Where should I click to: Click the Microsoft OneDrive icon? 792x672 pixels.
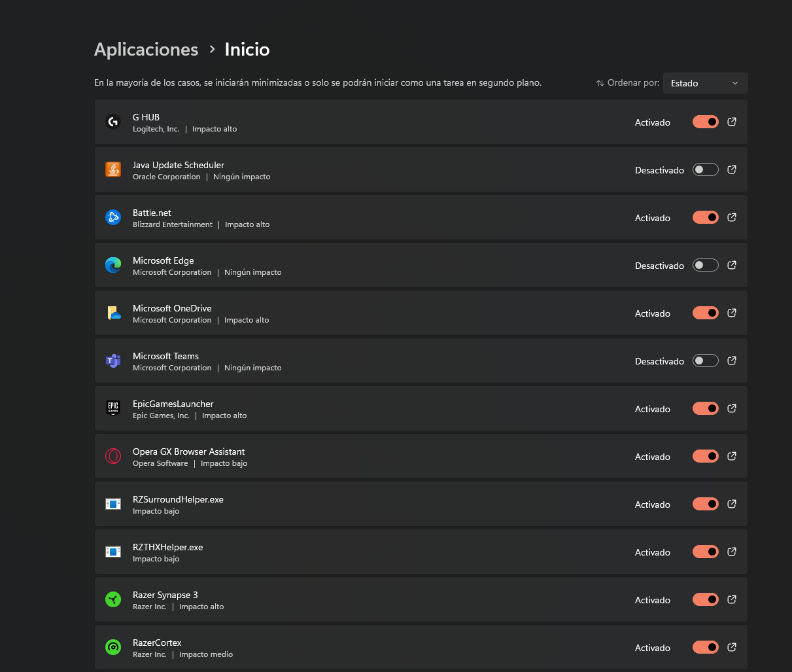coord(113,313)
